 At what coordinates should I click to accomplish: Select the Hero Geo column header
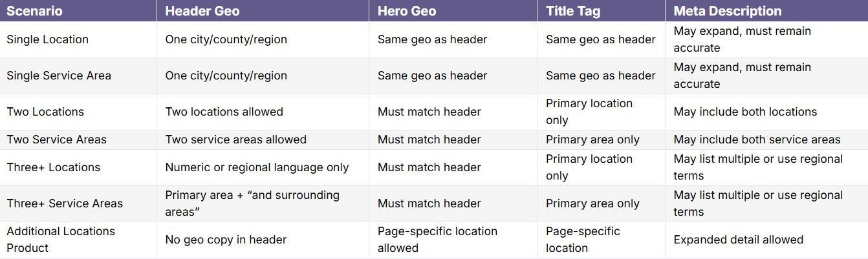[407, 11]
